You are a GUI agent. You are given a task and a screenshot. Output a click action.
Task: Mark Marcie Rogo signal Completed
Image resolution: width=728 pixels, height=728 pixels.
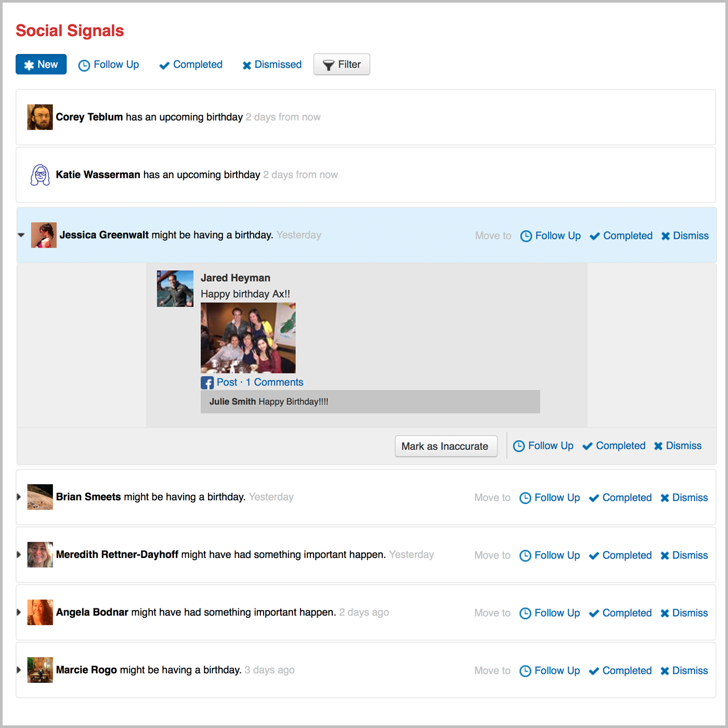tap(620, 671)
